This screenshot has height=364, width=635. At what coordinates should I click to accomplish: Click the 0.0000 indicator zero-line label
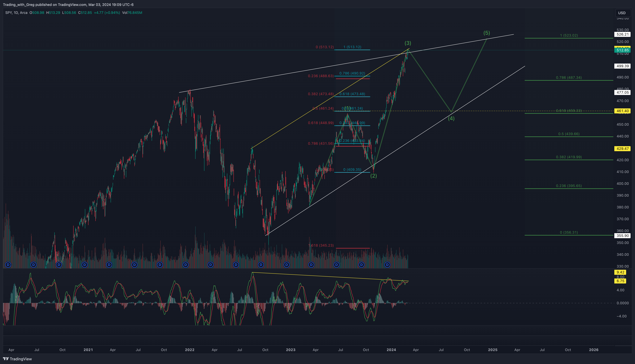pyautogui.click(x=622, y=303)
